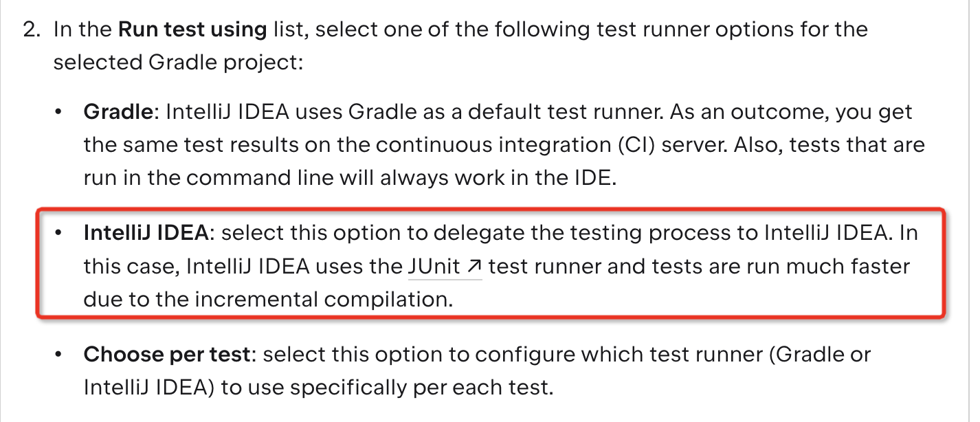The height and width of the screenshot is (422, 980).
Task: Click the external-link arrow icon beside JUnit
Action: point(473,267)
